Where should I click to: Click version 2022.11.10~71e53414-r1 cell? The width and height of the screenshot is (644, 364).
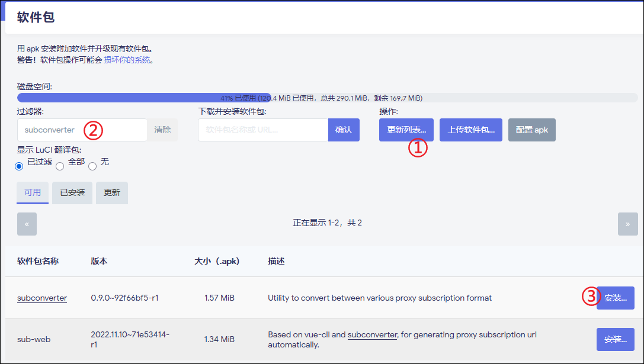(130, 339)
